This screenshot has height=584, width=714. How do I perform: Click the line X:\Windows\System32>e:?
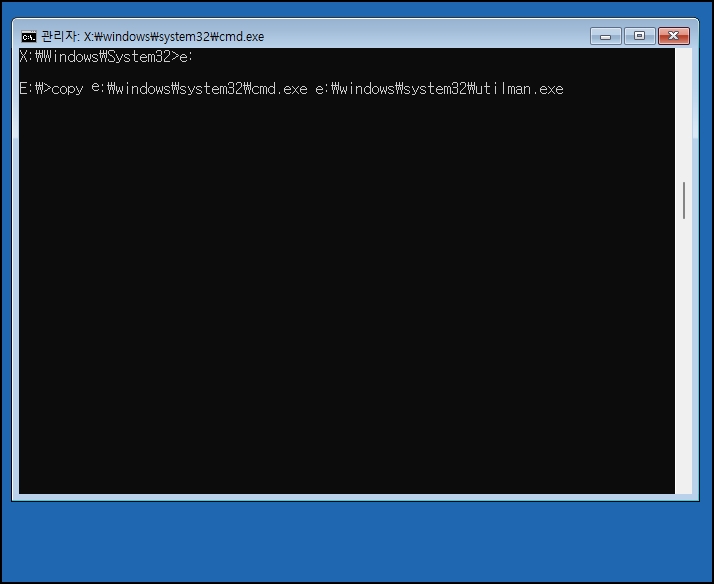point(106,57)
